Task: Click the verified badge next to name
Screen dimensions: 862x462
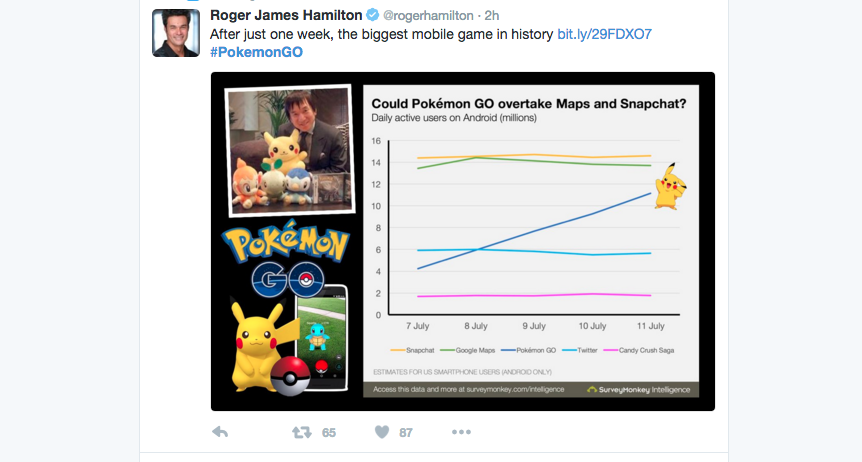Action: click(x=373, y=15)
